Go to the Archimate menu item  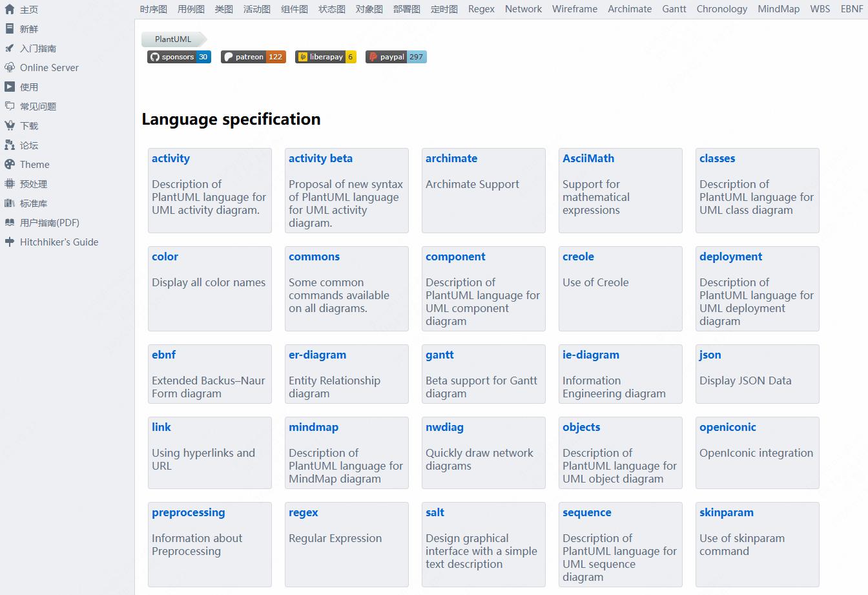coord(630,9)
